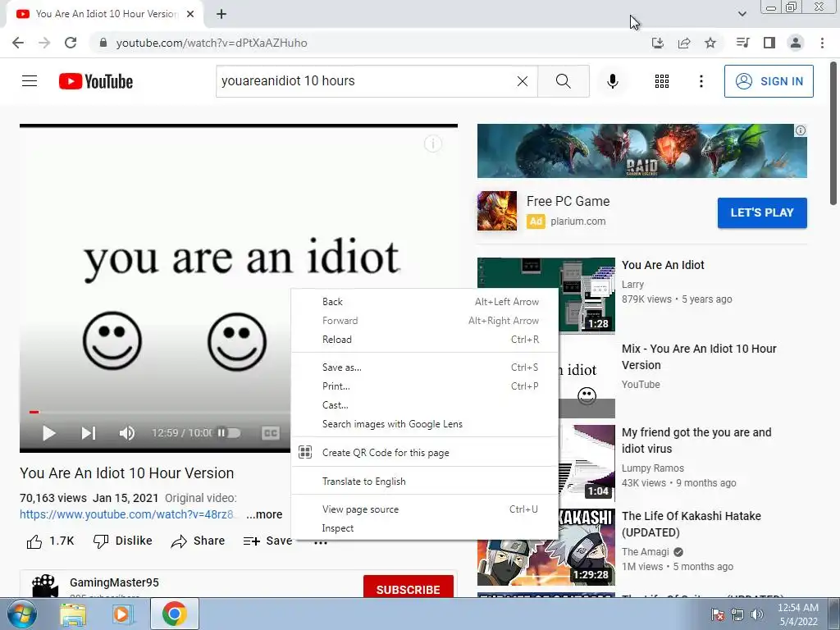The width and height of the screenshot is (840, 630).
Task: Subscribe to GamingMaster95
Action: [409, 588]
